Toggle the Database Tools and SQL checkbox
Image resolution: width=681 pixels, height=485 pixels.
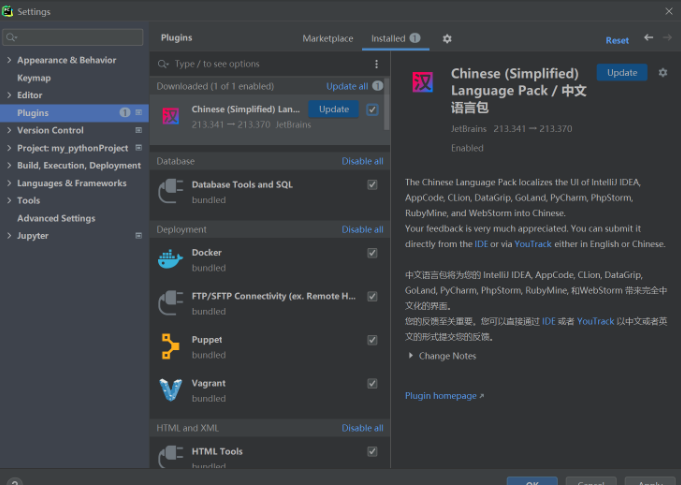click(372, 185)
